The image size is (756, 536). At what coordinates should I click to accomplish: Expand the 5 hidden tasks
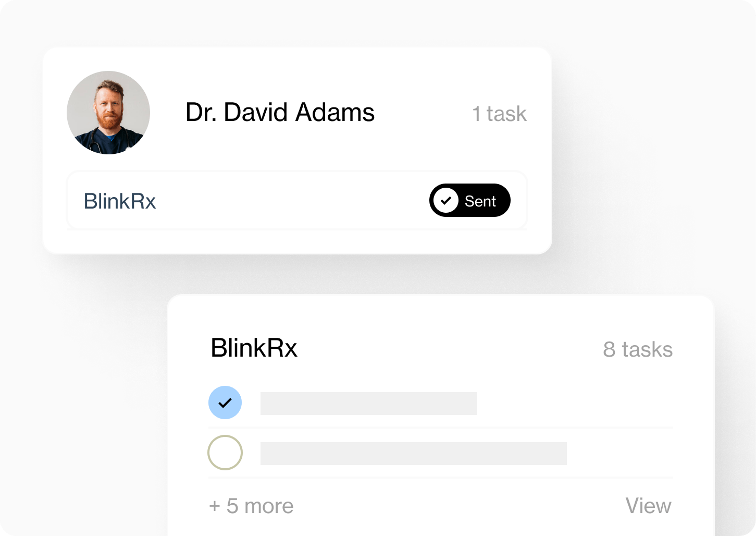(x=251, y=505)
